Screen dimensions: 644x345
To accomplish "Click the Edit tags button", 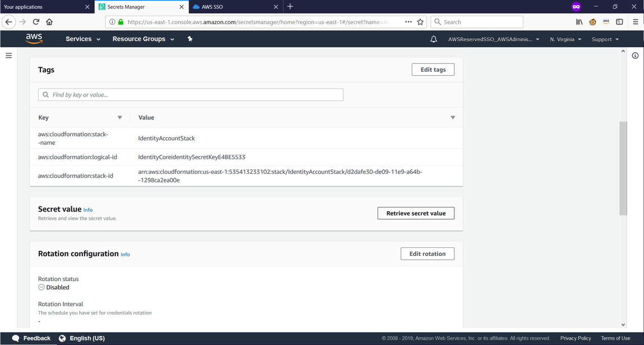I will (x=433, y=70).
